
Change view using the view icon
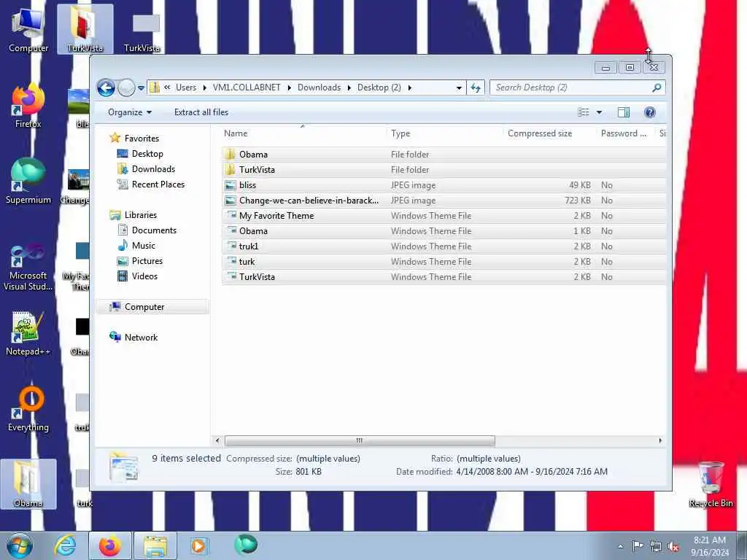coord(584,112)
